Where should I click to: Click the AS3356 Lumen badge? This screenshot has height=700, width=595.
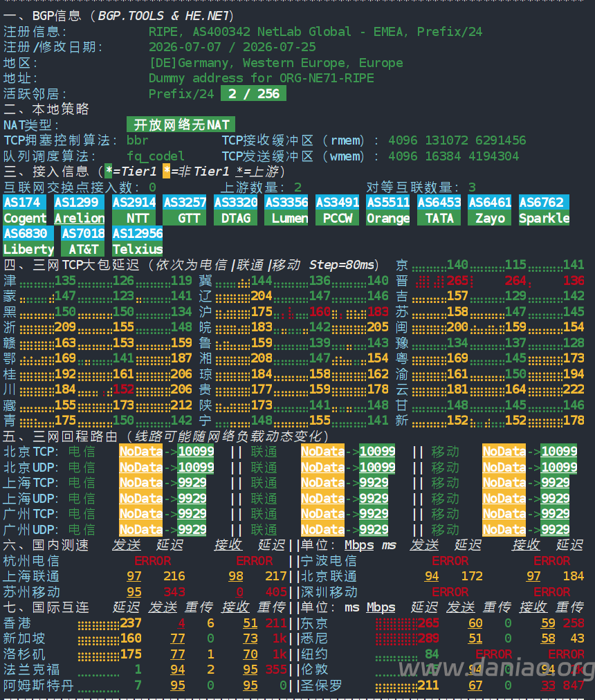(286, 210)
